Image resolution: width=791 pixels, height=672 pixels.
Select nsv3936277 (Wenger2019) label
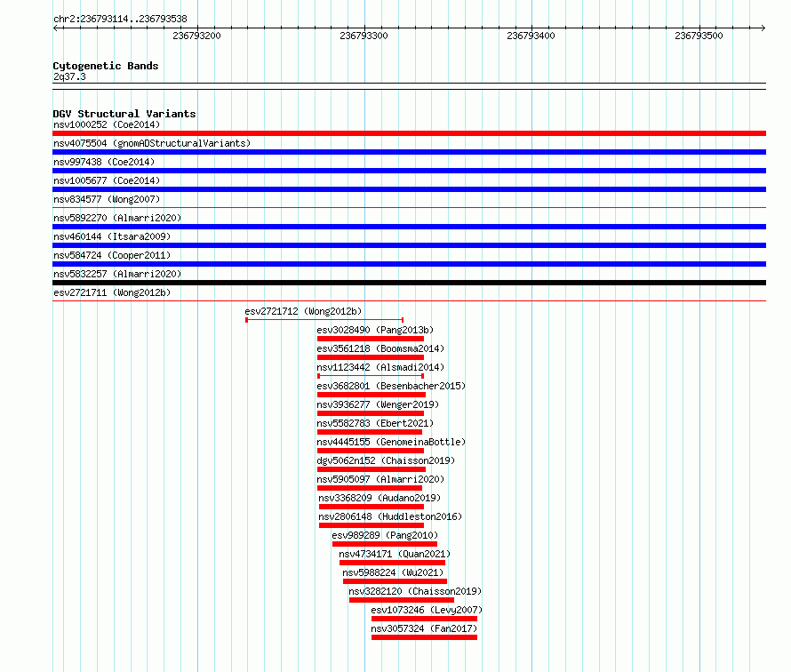(x=378, y=404)
